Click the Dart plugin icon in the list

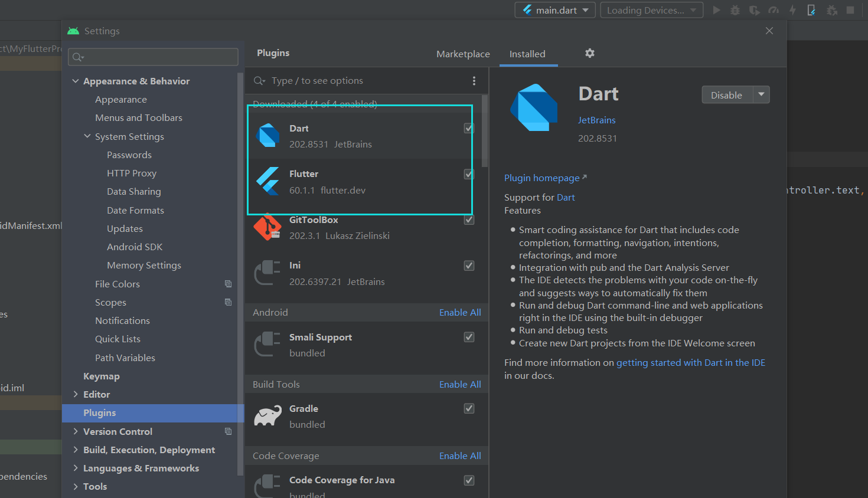[x=269, y=136]
